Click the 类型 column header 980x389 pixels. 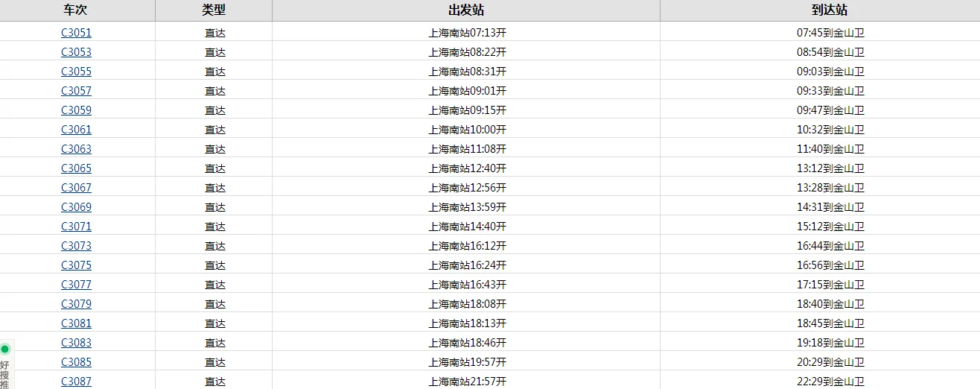pos(214,10)
